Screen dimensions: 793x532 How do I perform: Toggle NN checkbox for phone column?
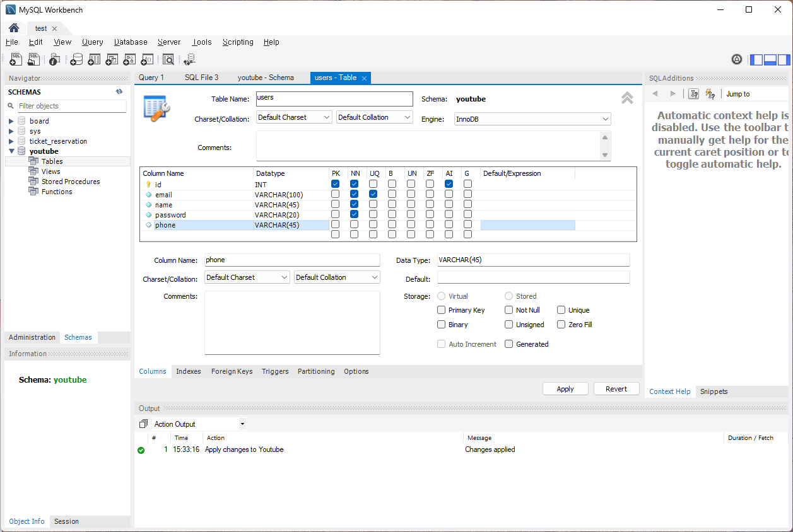click(354, 224)
